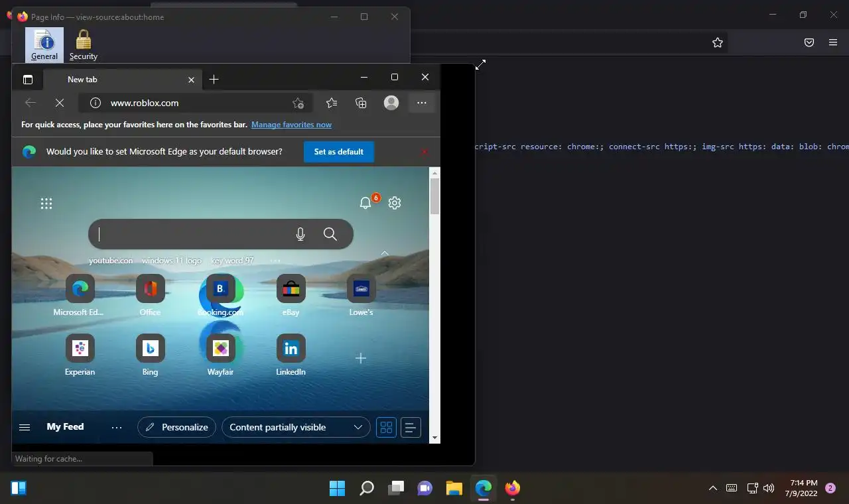Open the Favorites list icon in Edge
Screen dimensions: 849x504
(332, 103)
